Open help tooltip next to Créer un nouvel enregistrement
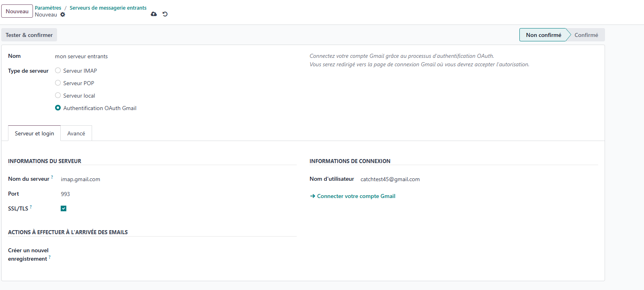Image resolution: width=644 pixels, height=290 pixels. (49, 257)
